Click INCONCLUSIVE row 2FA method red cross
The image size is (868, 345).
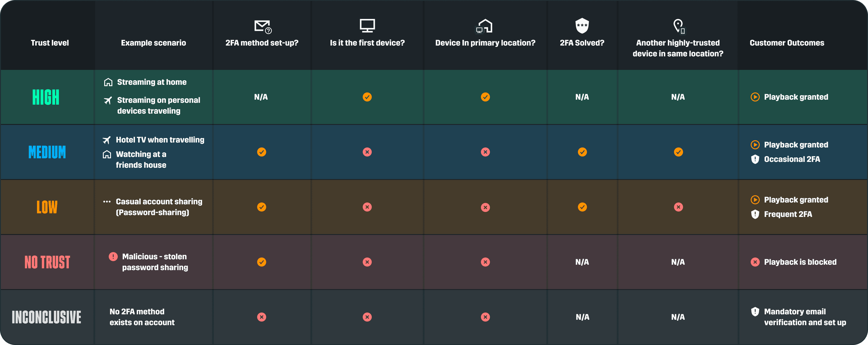pyautogui.click(x=261, y=317)
